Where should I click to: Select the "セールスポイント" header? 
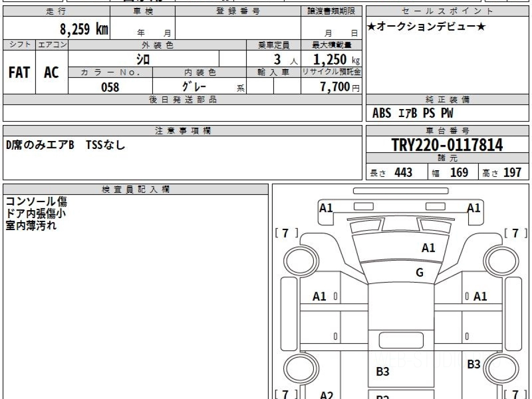point(448,12)
